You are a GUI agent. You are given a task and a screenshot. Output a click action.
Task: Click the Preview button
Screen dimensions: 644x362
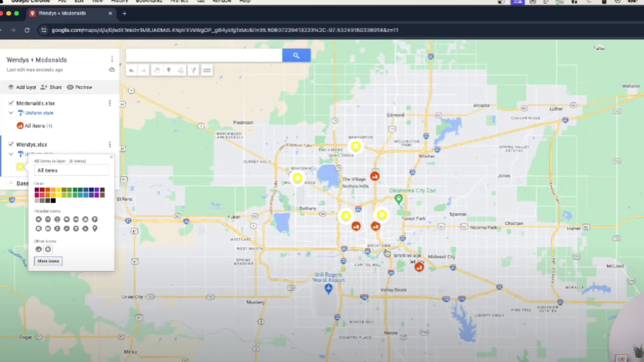[79, 87]
